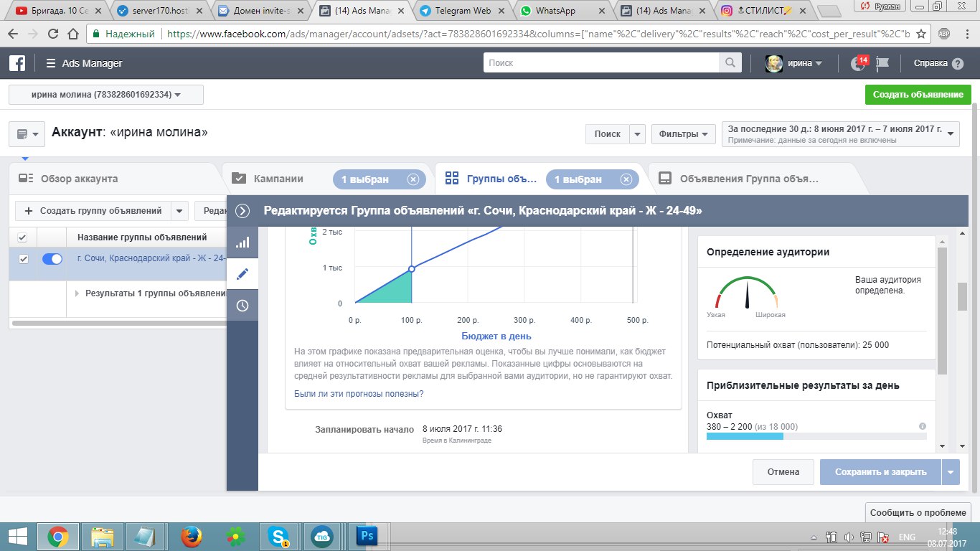Switch off the г. Сочи ad set toggle
Image resolution: width=980 pixels, height=551 pixels.
(x=52, y=259)
